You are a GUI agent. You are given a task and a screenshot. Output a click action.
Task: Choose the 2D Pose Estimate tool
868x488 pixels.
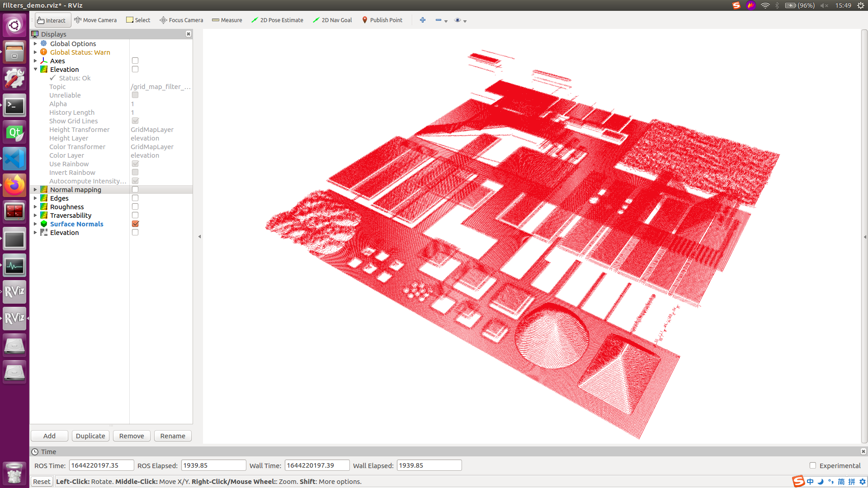(x=277, y=20)
